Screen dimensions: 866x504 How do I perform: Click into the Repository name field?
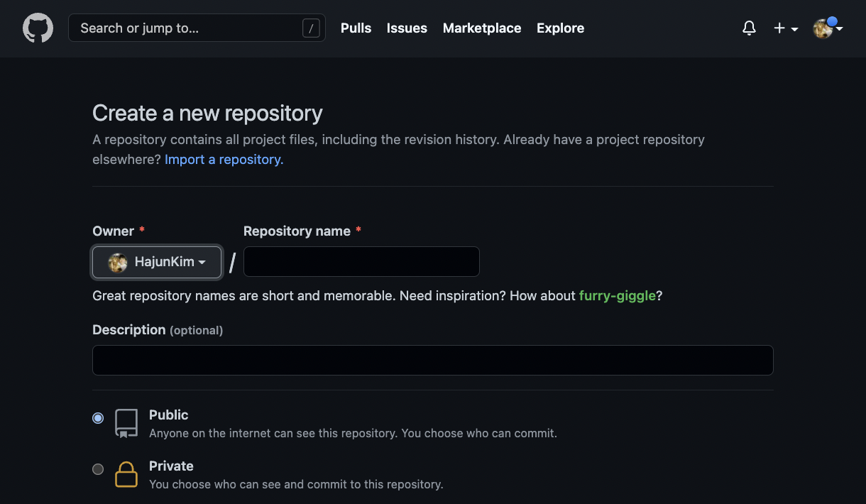361,262
